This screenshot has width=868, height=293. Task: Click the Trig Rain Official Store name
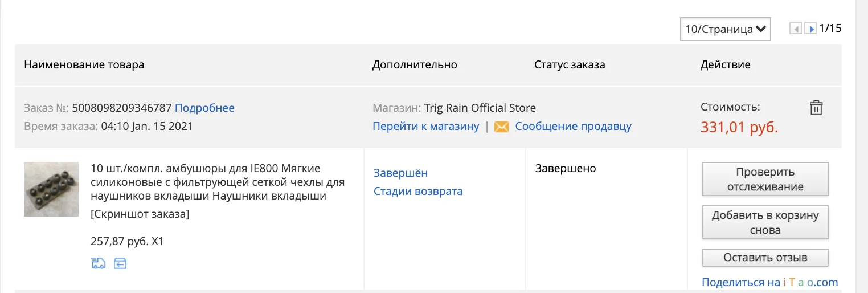pyautogui.click(x=480, y=108)
